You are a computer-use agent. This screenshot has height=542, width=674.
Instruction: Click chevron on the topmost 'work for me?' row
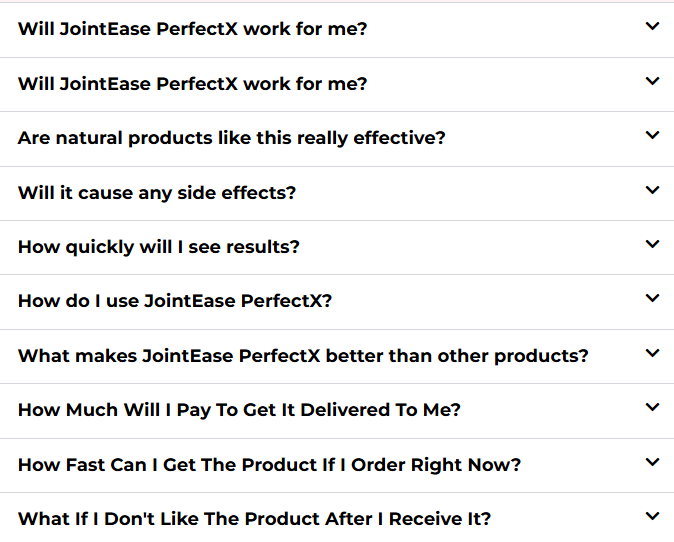(x=653, y=27)
